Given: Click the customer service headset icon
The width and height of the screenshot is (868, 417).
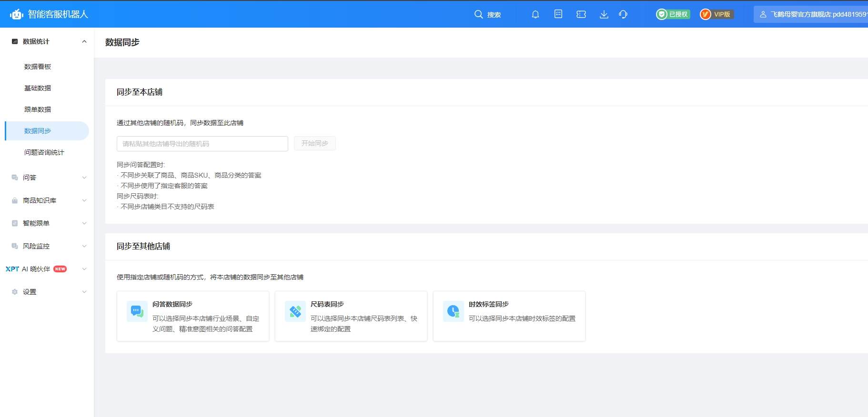Looking at the screenshot, I should click(623, 14).
